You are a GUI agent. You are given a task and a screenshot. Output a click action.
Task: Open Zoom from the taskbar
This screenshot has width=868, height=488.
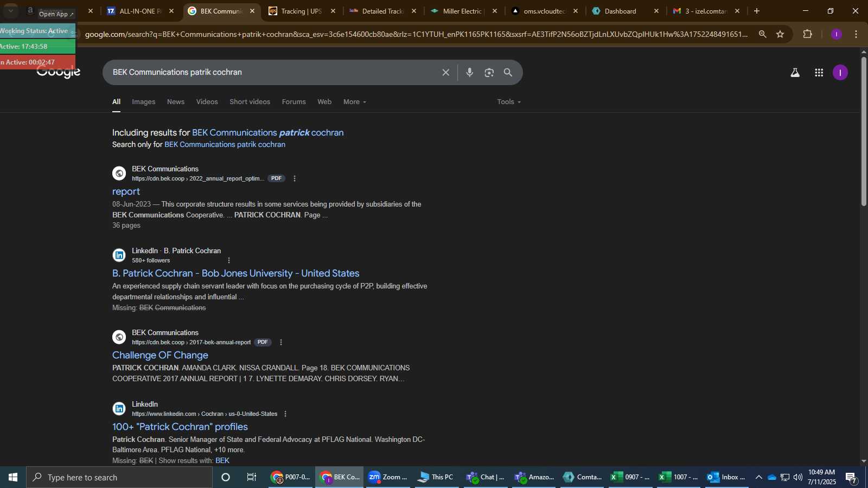click(x=387, y=477)
